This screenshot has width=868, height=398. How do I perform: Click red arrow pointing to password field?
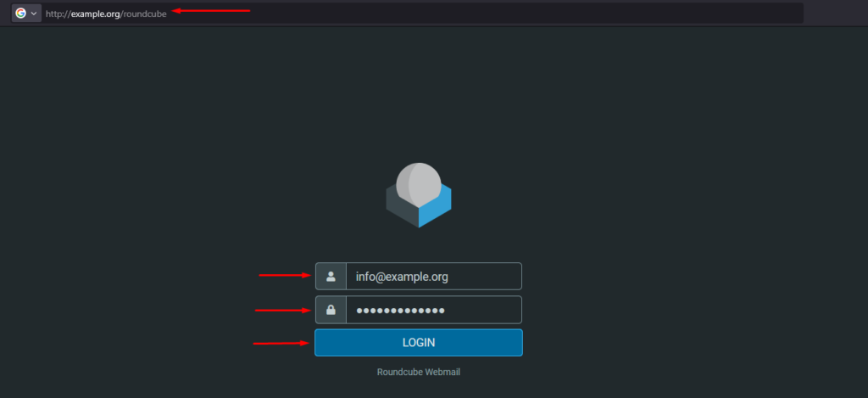click(x=283, y=311)
